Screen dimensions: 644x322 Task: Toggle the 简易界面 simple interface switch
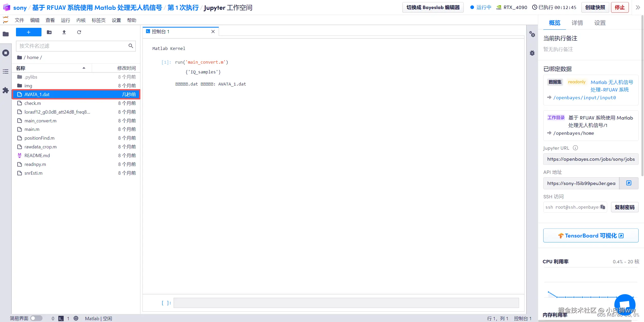(36, 318)
